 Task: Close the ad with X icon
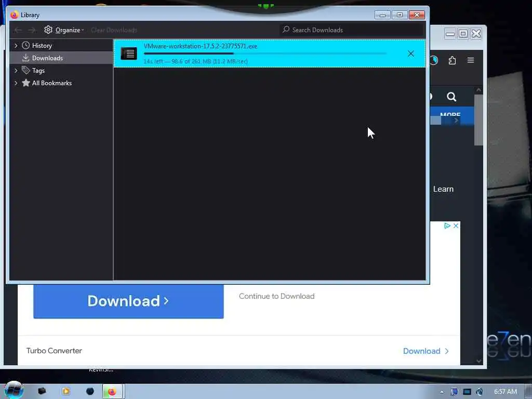pyautogui.click(x=456, y=225)
